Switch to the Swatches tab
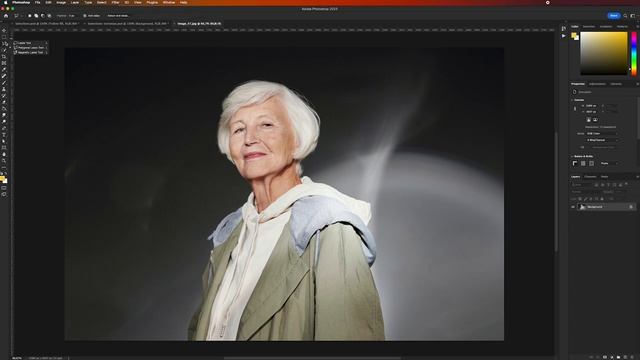Viewport: 640px width, 360px height. 589,27
